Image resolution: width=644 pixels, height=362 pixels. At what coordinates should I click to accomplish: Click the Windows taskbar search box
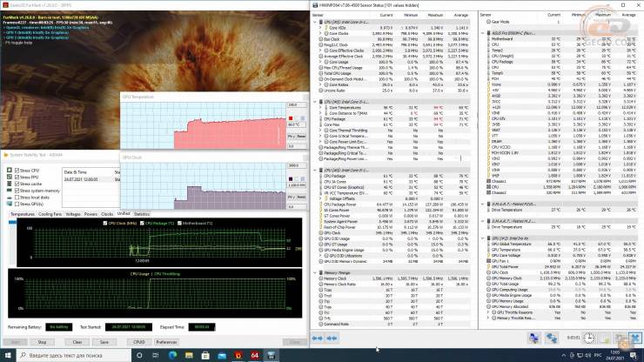click(74, 355)
